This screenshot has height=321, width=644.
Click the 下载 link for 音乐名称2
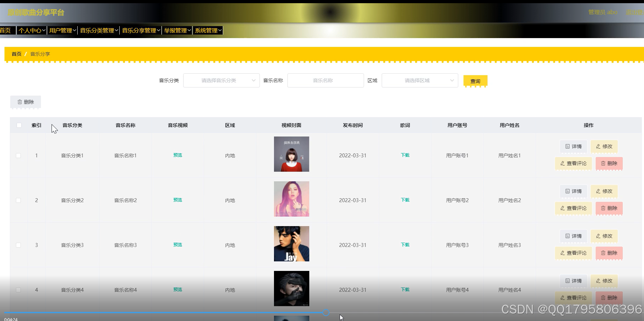pyautogui.click(x=405, y=200)
